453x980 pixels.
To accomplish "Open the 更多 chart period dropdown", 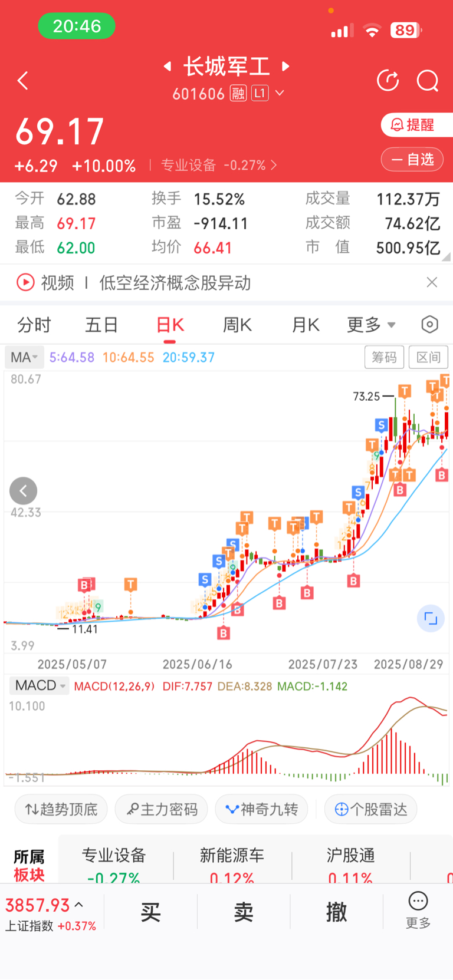I will (371, 325).
